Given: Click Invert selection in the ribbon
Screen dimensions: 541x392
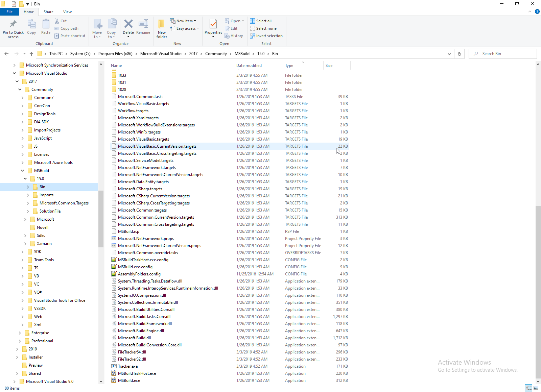Looking at the screenshot, I should [x=266, y=36].
